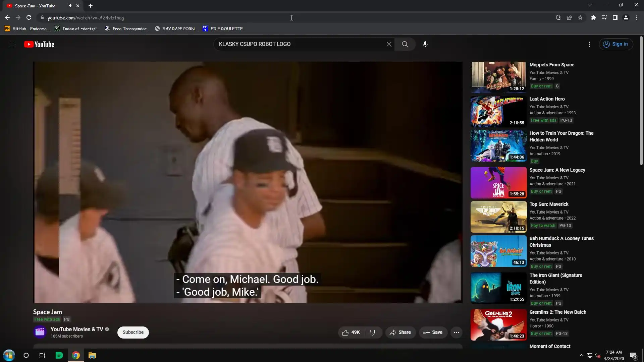The height and width of the screenshot is (362, 644).
Task: Open the GitHub bookmark in bookmarks bar
Action: [27, 28]
